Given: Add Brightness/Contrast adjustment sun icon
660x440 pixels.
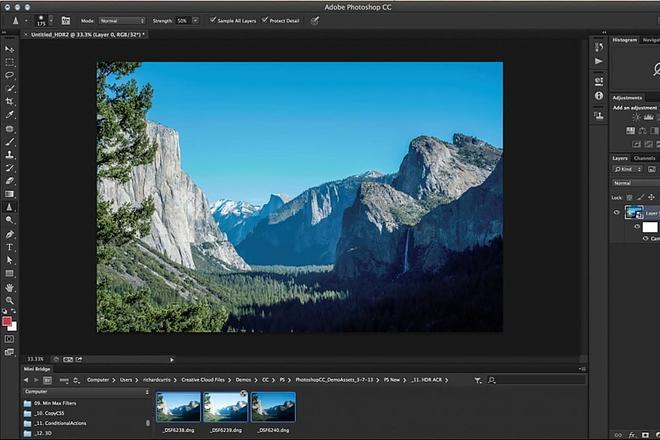Looking at the screenshot, I should point(636,117).
